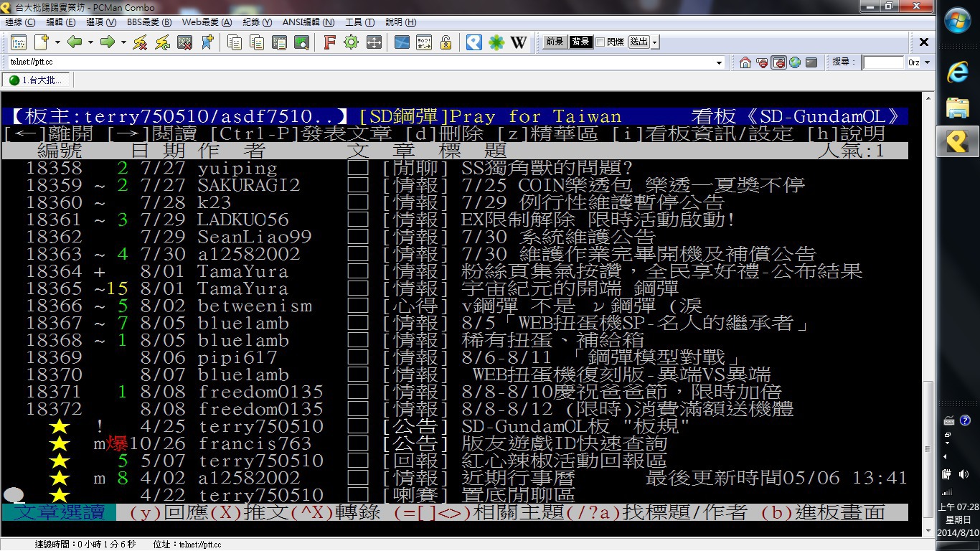
Task: Click the 送出 send button
Action: coord(638,42)
